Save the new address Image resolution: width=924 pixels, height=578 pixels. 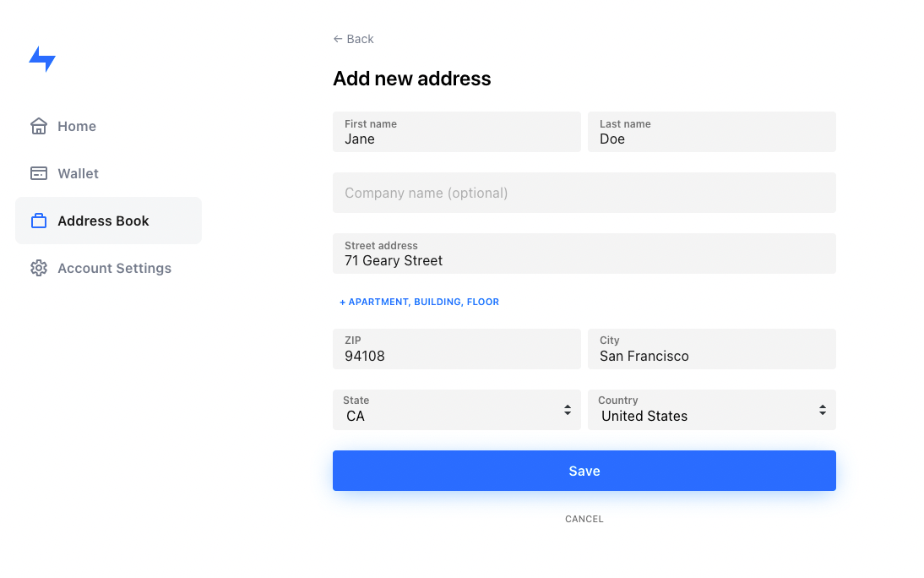[584, 471]
